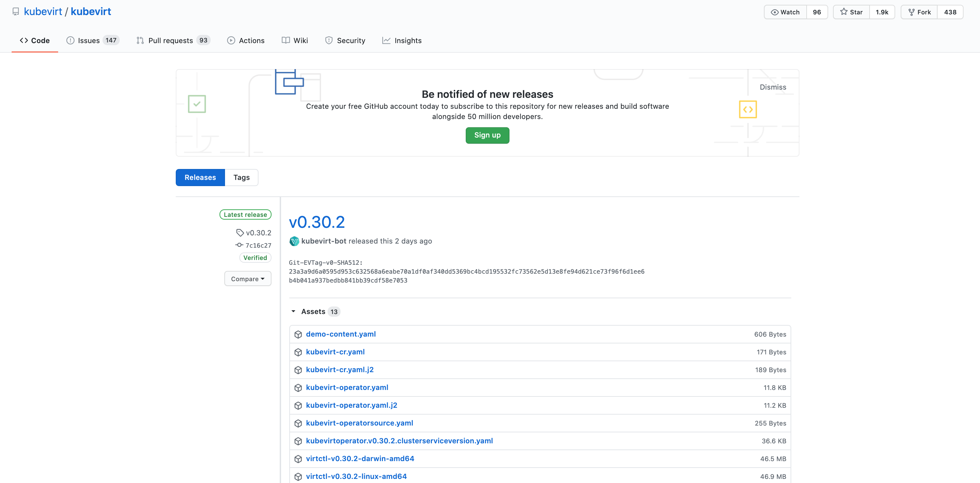Download virtctl-v0.30.2-darwin-amd64
This screenshot has height=483, width=980.
(x=360, y=459)
